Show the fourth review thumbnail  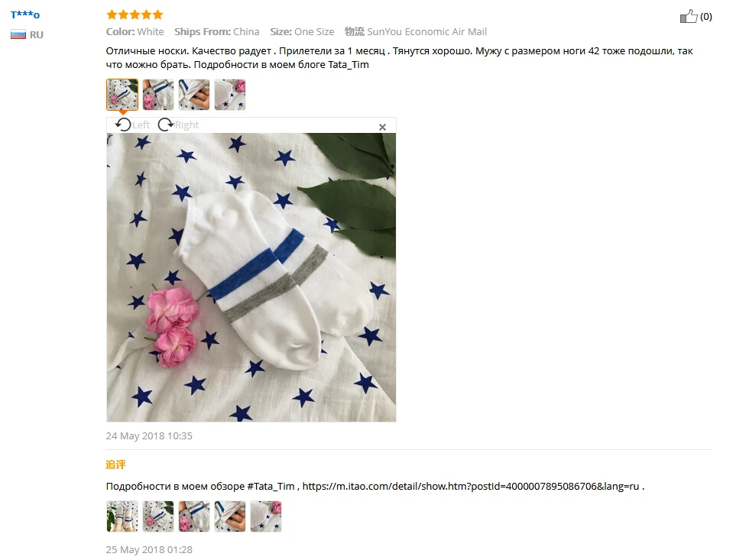tap(230, 95)
